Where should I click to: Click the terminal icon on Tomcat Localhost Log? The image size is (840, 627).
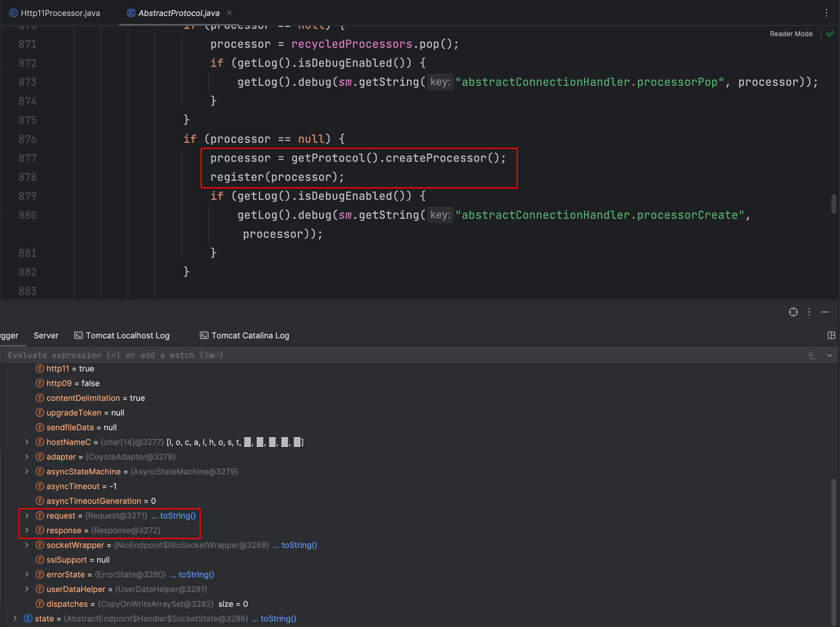(78, 335)
